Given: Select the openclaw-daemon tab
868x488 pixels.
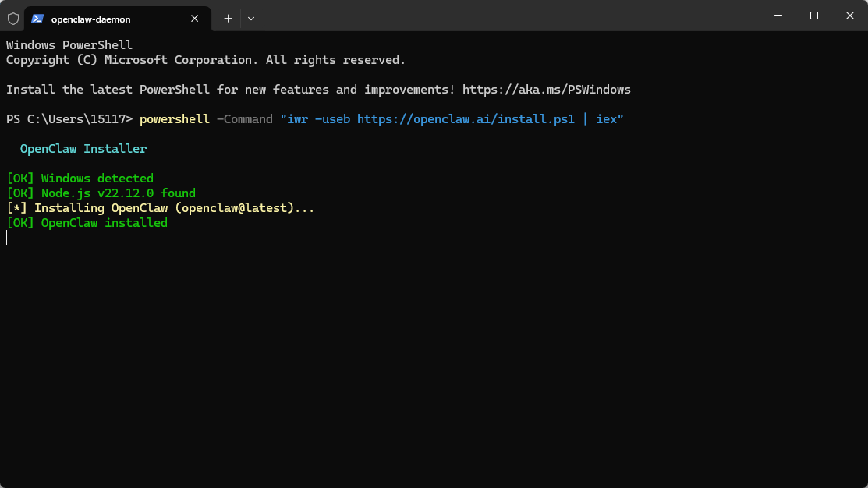Looking at the screenshot, I should (x=117, y=19).
